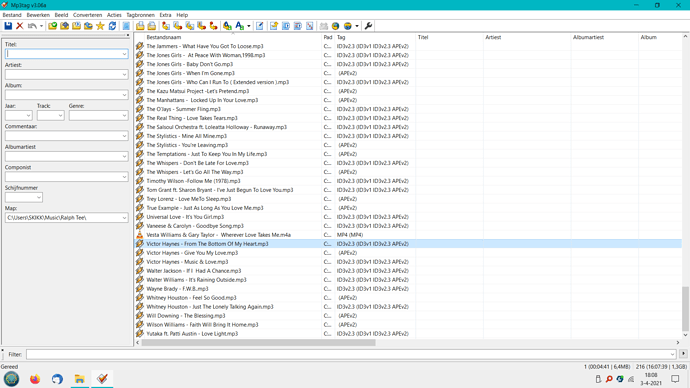The width and height of the screenshot is (690, 388).
Task: Select file 'Whitney Houston - Feel So Good.mp3'
Action: 191,298
